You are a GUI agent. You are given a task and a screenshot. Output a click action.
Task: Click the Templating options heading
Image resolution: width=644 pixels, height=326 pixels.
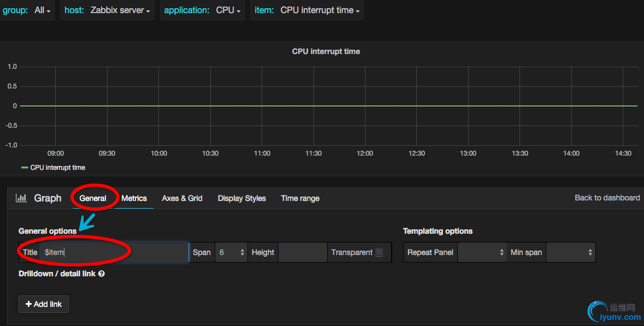(438, 231)
